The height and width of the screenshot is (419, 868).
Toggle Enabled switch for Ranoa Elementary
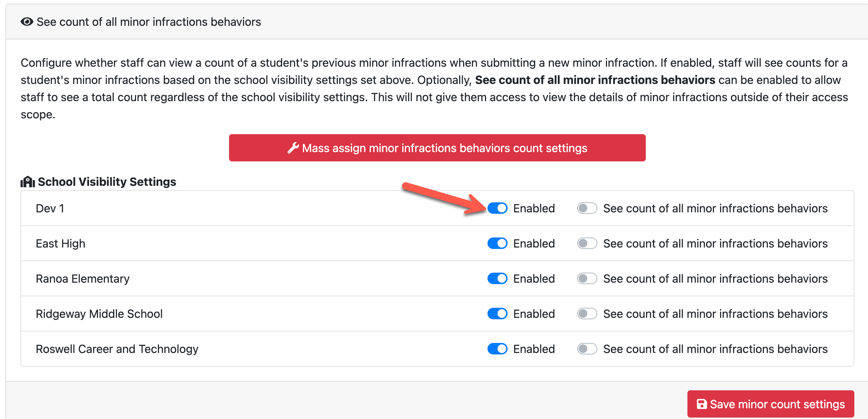pyautogui.click(x=497, y=279)
